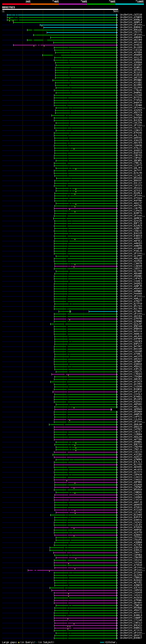Open hit UniRef100_B9G1Q0
This screenshot has height=644, width=146.
(x=131, y=30)
